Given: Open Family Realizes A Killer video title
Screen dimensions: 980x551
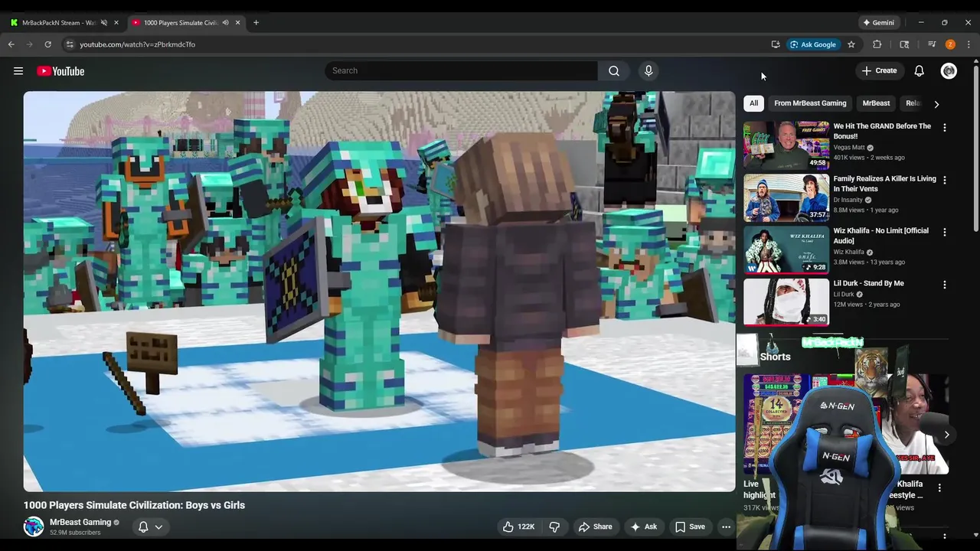Looking at the screenshot, I should click(884, 184).
